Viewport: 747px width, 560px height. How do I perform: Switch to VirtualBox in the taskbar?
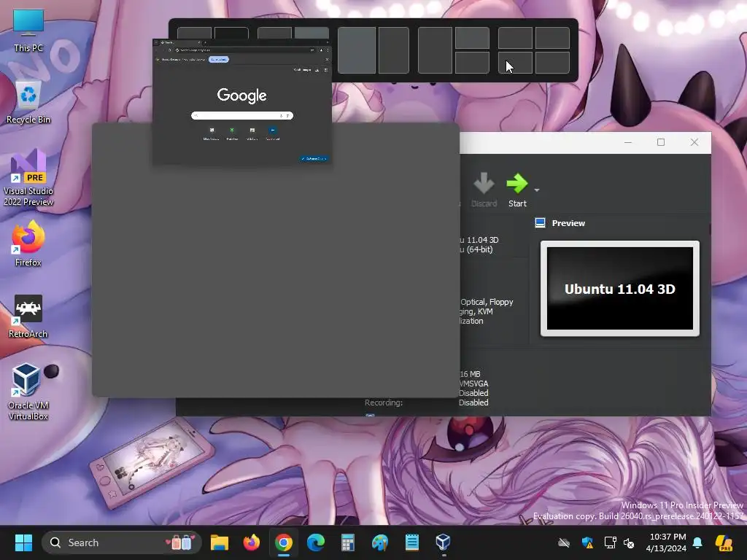443,542
